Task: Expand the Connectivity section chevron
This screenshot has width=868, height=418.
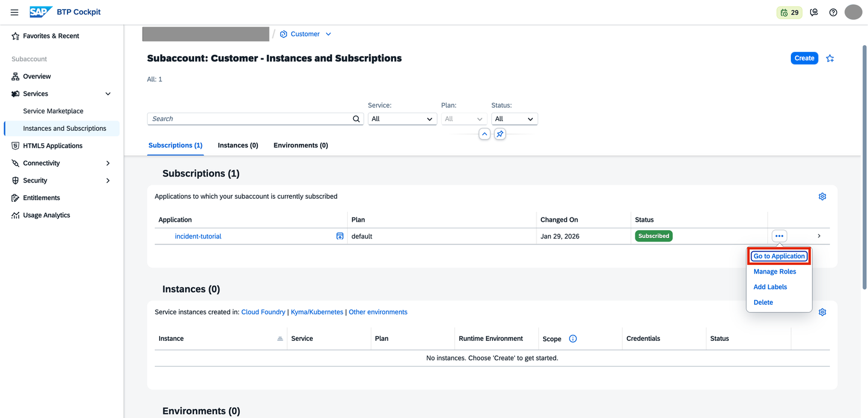Action: click(108, 163)
